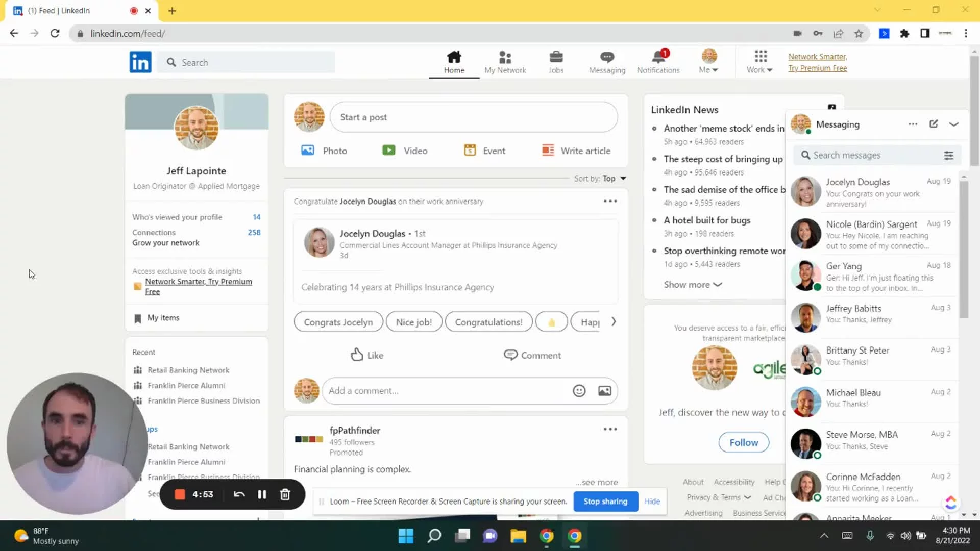
Task: Open Franklin Pierce Alumni under Recent
Action: pyautogui.click(x=186, y=386)
